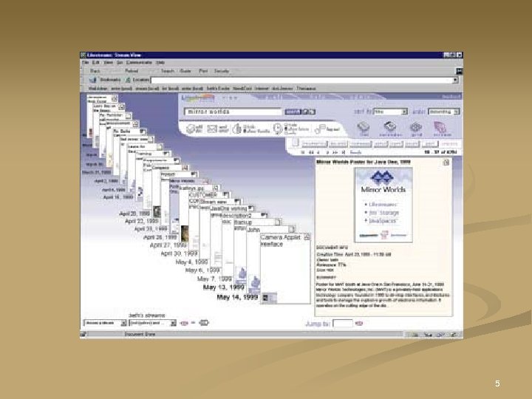Click the expand icon on the Mirror Worlds Poster panel
Screen dimensions: 532x399
[x=446, y=163]
